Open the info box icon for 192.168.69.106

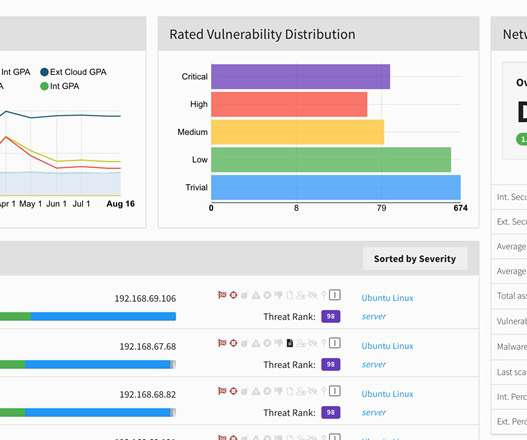[x=334, y=295]
